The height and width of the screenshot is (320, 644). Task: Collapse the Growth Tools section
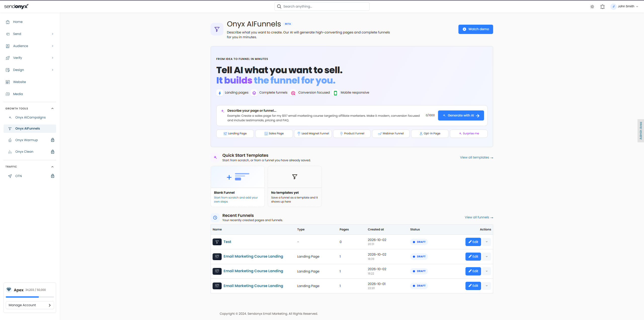[52, 109]
